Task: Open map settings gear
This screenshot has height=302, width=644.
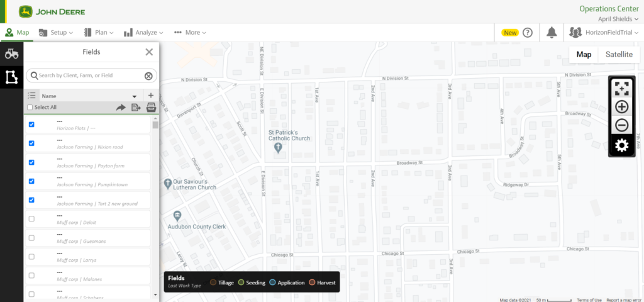Action: click(621, 145)
